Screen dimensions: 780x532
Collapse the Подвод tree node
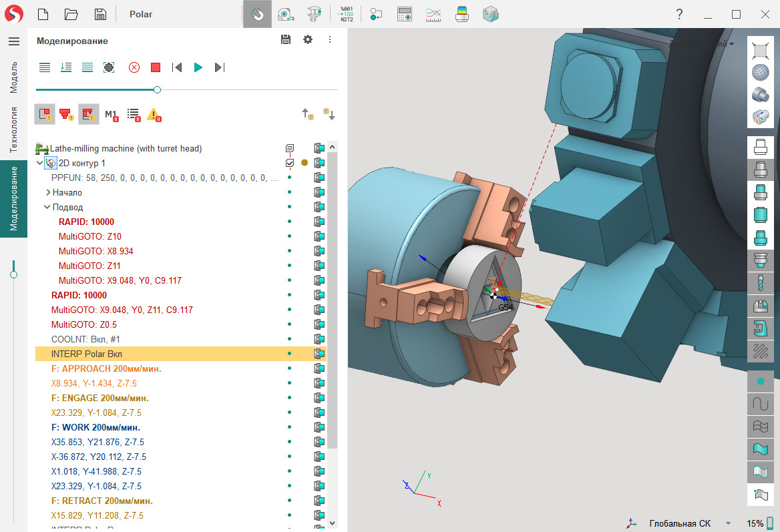tap(47, 207)
